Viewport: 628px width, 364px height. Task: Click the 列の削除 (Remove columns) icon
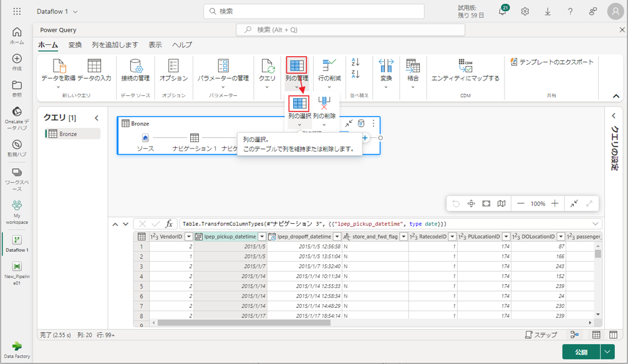point(324,103)
